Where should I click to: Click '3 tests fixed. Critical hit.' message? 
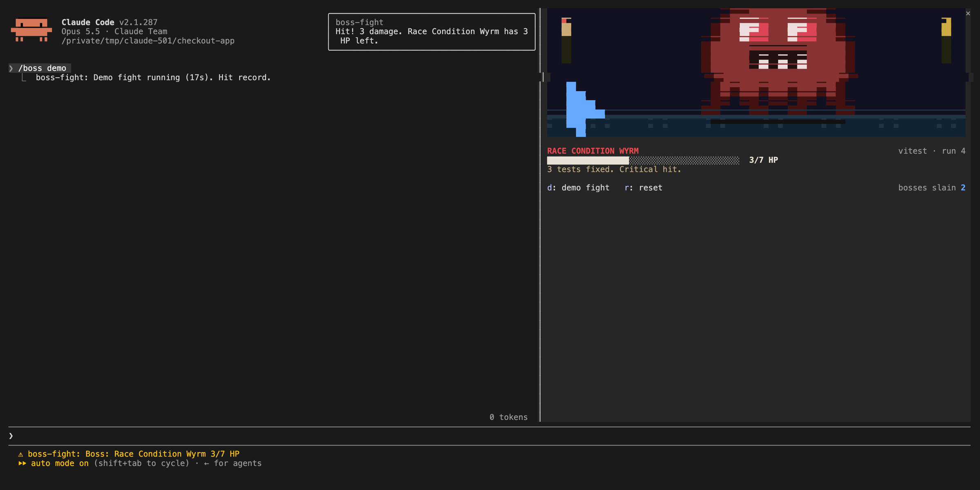614,169
